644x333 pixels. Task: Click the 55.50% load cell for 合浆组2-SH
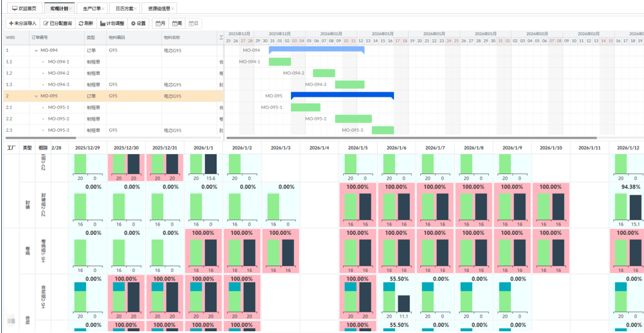click(x=396, y=297)
